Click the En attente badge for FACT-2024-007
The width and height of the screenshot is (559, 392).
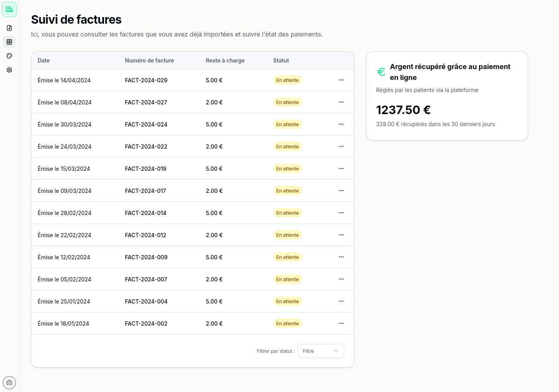point(287,279)
